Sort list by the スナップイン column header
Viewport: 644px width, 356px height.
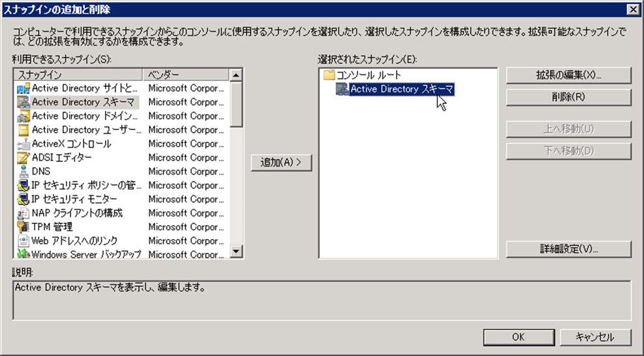(x=78, y=75)
